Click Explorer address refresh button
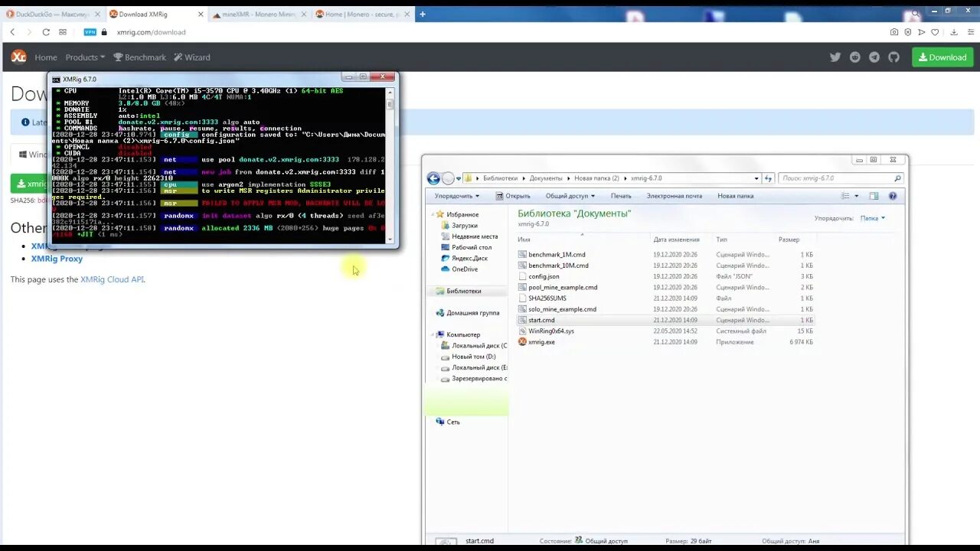 click(769, 178)
